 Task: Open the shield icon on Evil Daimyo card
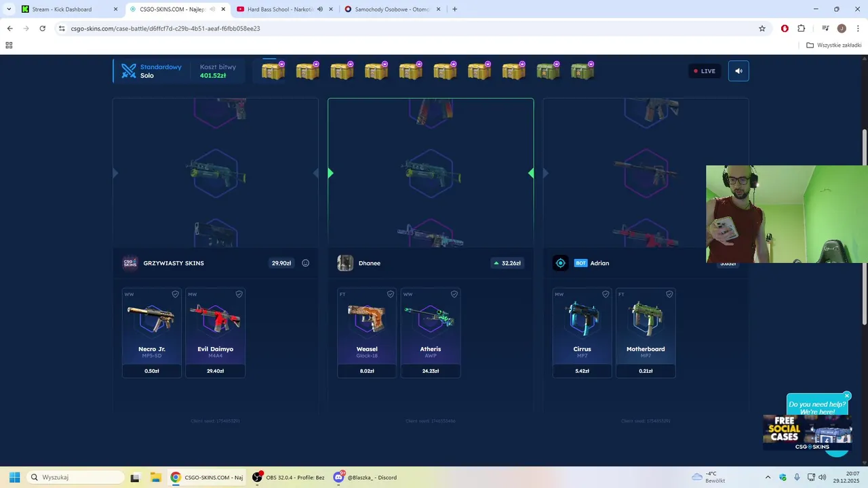(x=239, y=294)
